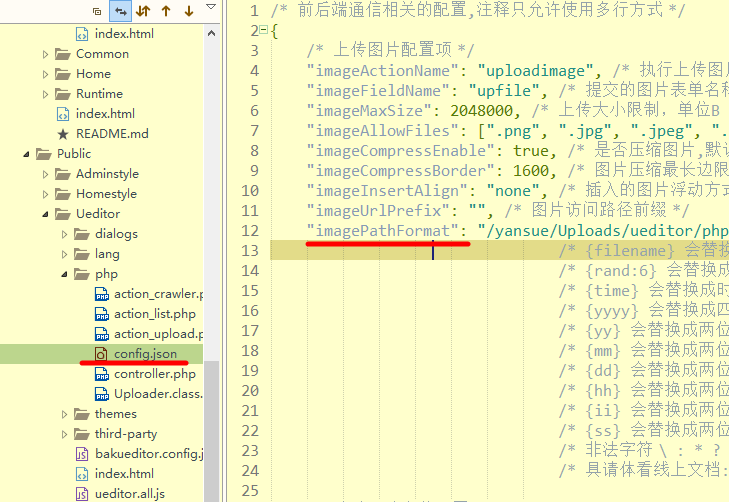Expand the Home folder
The image size is (729, 502).
[x=45, y=74]
